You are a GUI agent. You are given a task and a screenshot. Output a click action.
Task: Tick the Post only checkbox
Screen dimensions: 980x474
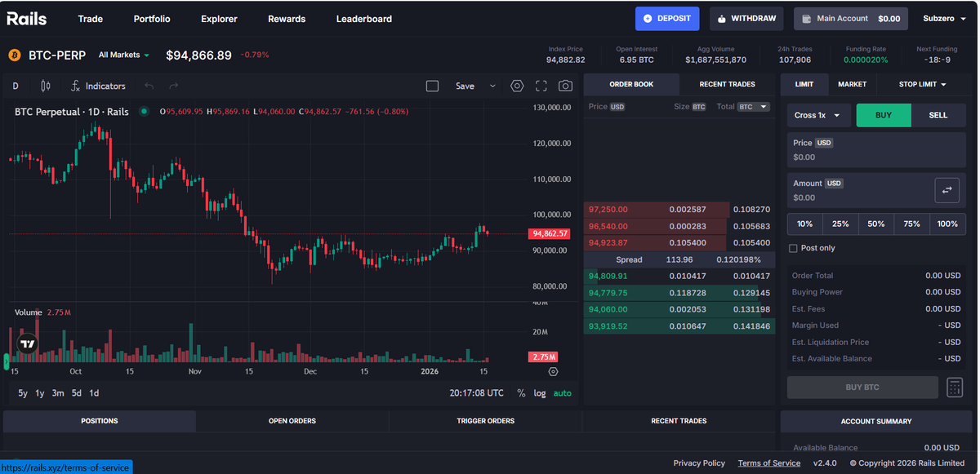(x=793, y=248)
